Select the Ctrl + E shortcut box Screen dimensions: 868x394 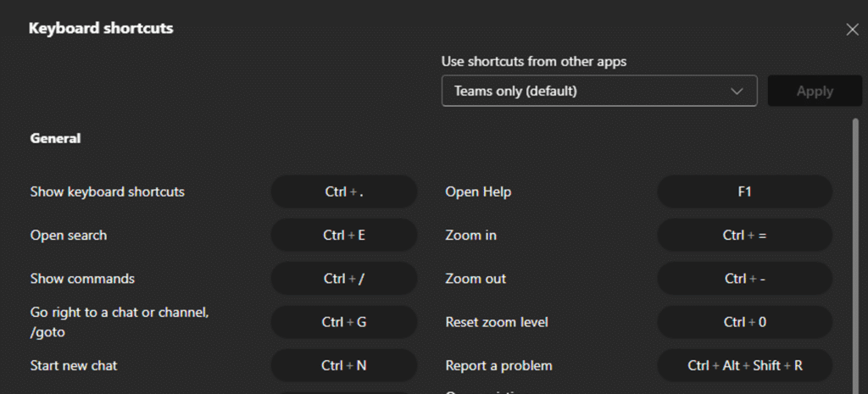tap(344, 236)
